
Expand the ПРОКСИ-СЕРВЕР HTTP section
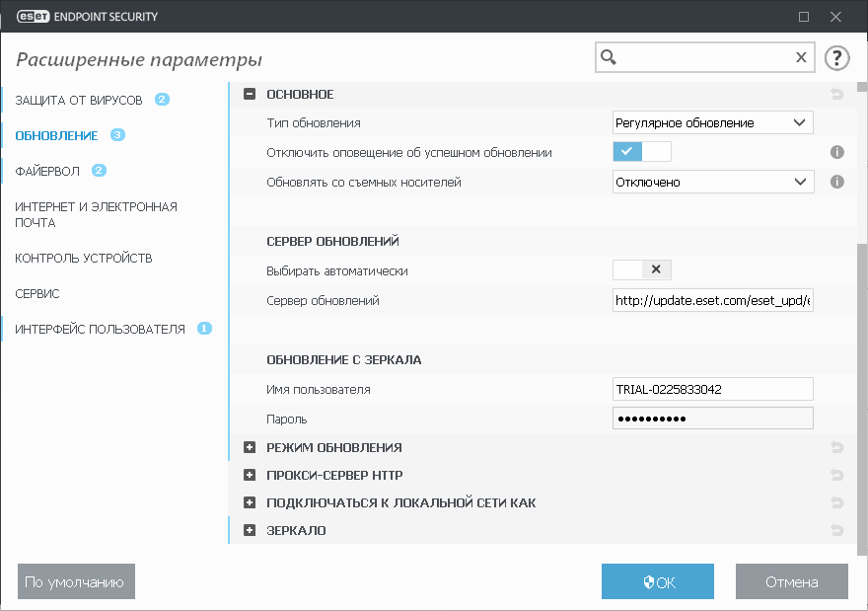tap(250, 476)
